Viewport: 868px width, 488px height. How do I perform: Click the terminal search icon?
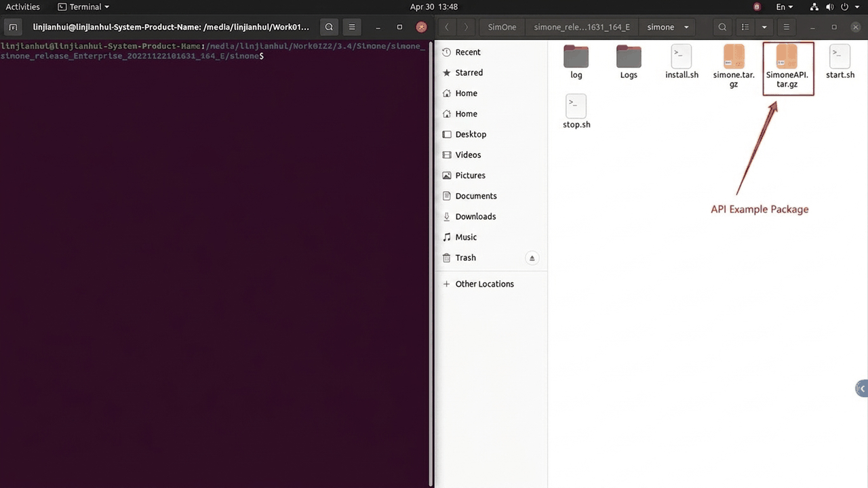click(x=329, y=27)
